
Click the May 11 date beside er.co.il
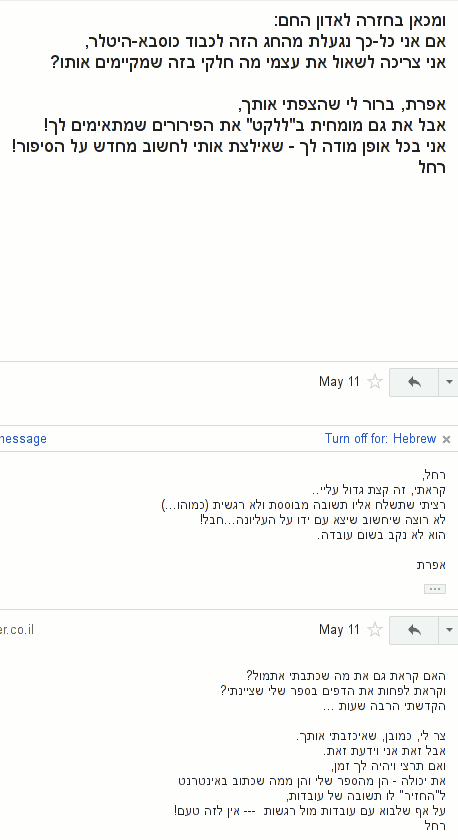339,629
